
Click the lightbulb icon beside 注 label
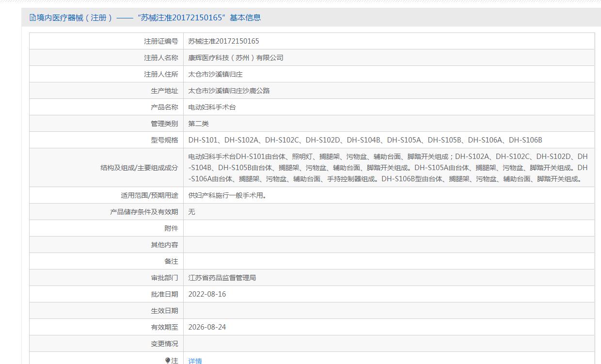[x=168, y=361]
